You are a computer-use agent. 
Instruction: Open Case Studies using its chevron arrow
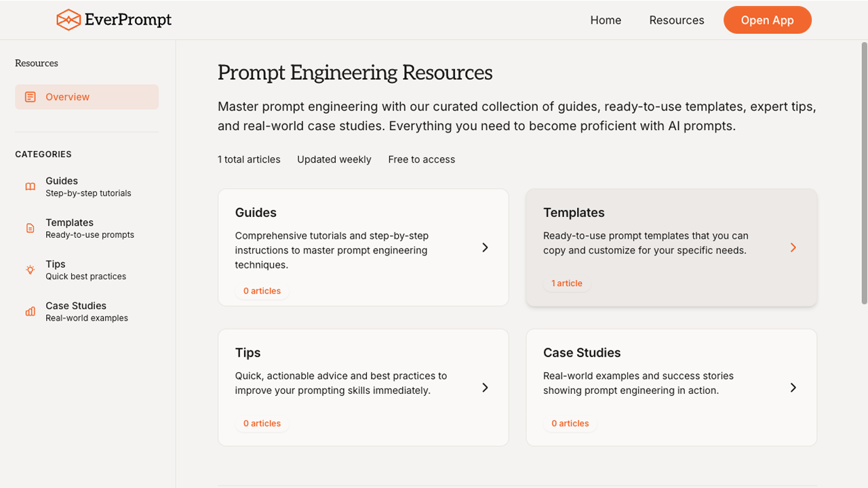pos(793,387)
